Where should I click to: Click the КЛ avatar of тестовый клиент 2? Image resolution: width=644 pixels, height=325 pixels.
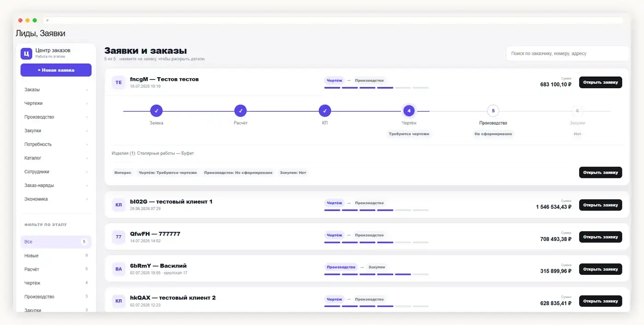tap(119, 301)
